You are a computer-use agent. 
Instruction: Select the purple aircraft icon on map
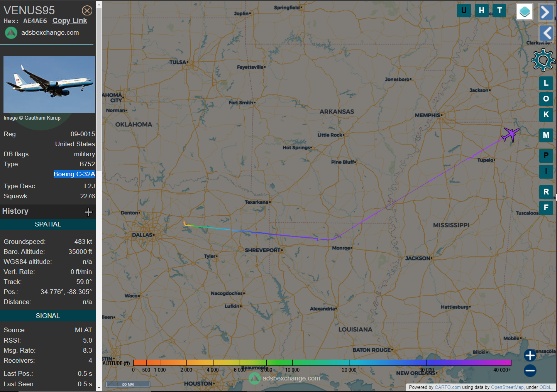510,135
